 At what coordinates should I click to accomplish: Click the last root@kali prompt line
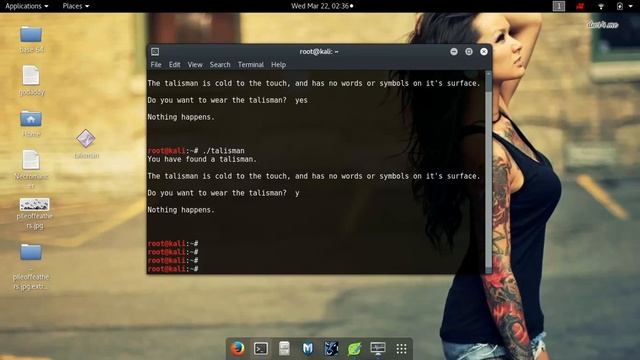point(173,269)
